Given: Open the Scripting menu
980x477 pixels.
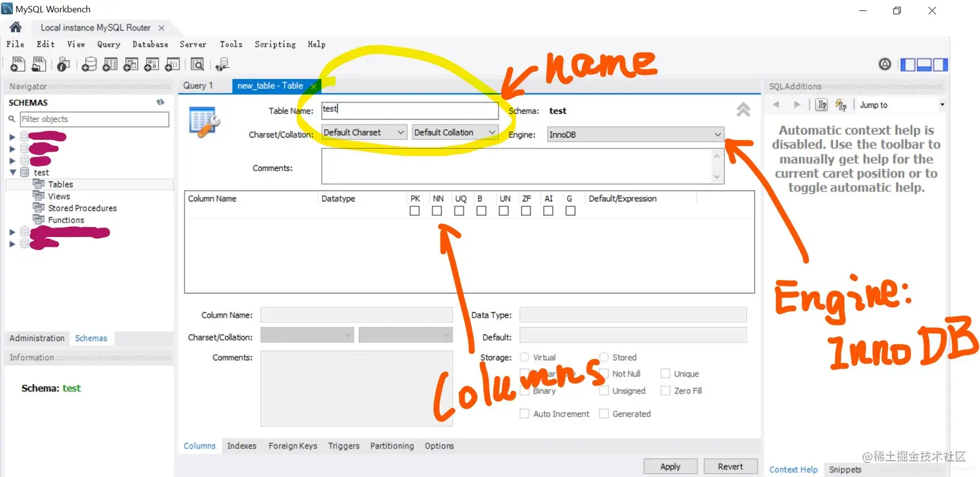Looking at the screenshot, I should (275, 44).
